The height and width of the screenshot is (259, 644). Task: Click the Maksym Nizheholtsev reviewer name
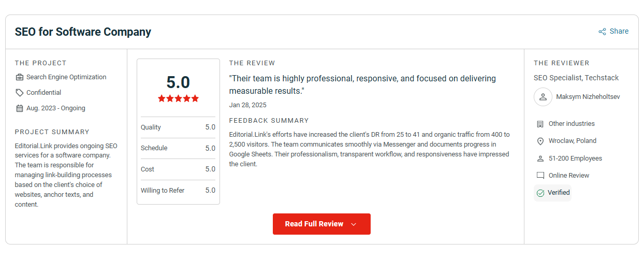pos(588,97)
